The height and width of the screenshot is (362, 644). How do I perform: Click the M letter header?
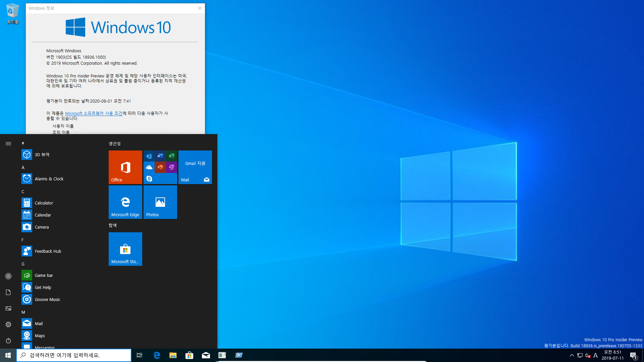tap(23, 312)
